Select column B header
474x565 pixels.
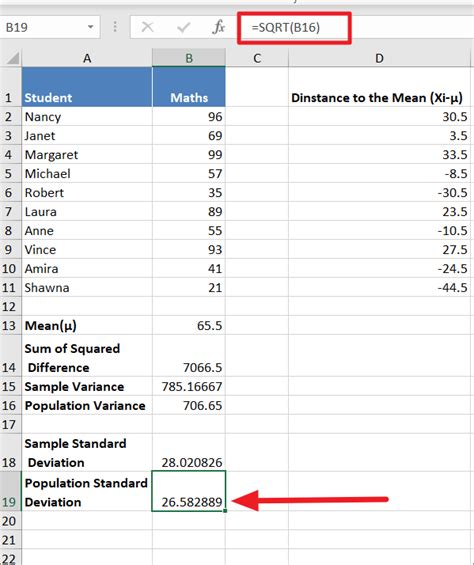[189, 58]
